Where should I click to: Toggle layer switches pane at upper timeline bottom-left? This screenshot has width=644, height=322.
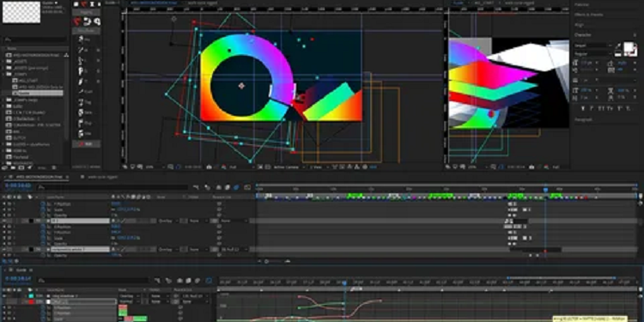pyautogui.click(x=3, y=261)
